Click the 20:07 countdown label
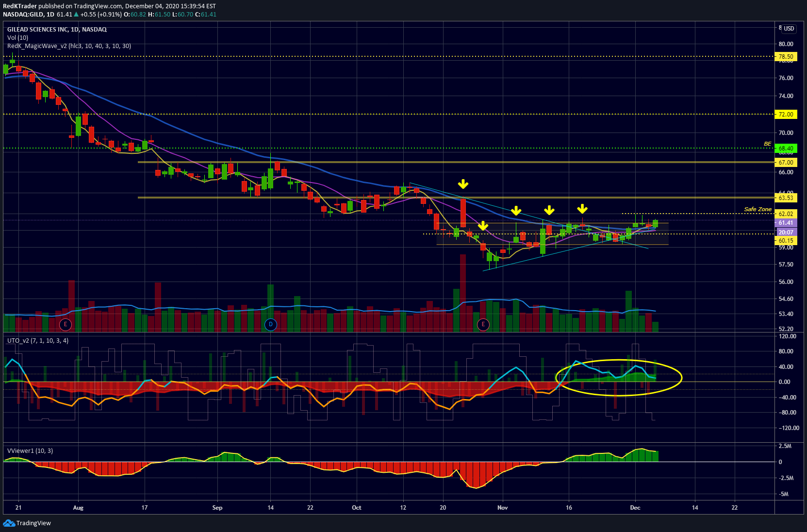 (786, 233)
